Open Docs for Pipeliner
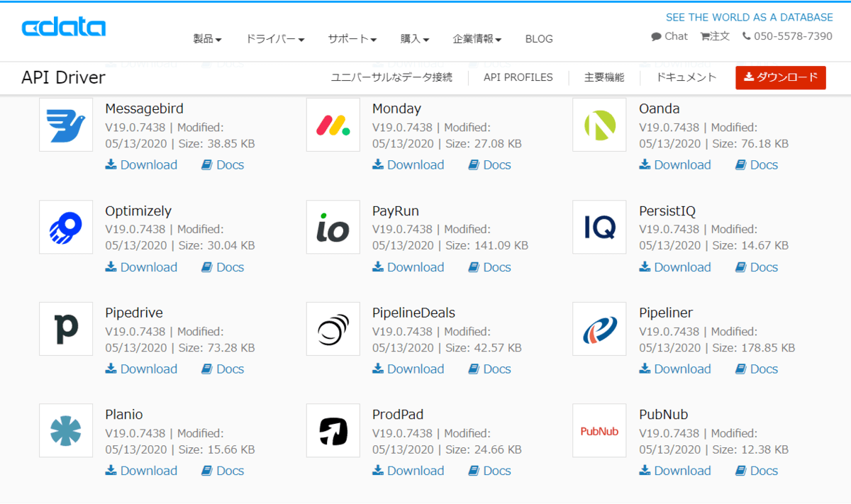This screenshot has height=504, width=851. pyautogui.click(x=757, y=369)
